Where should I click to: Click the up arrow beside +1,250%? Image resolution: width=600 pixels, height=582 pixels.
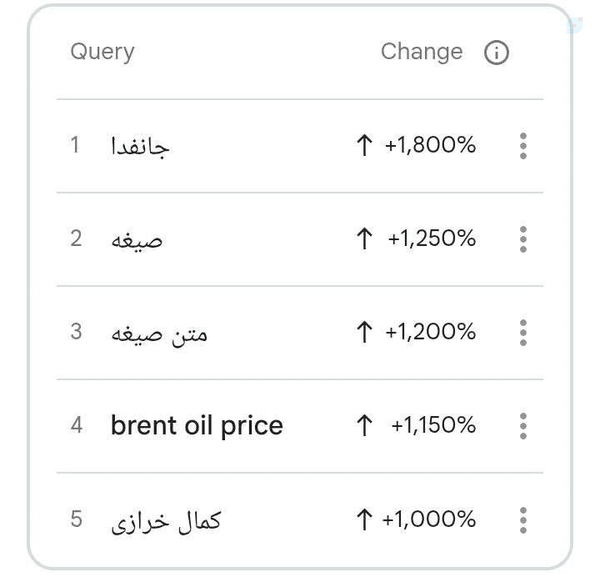(x=364, y=238)
